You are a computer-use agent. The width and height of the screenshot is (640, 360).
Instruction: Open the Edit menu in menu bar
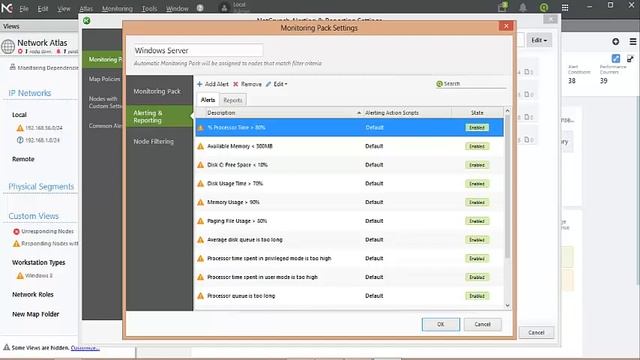pos(42,9)
